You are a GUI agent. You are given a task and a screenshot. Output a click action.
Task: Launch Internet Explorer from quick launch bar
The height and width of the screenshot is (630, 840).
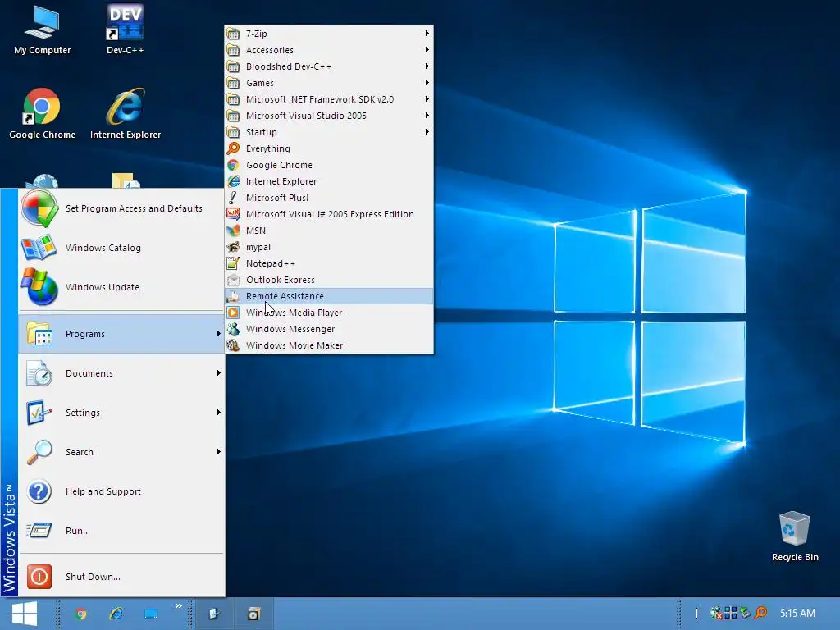116,614
